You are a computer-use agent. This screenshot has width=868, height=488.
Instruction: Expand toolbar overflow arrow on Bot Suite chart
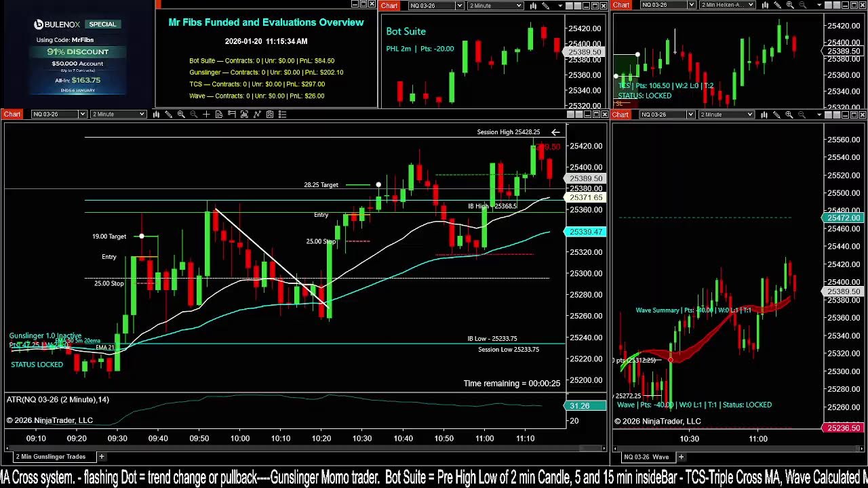pos(561,6)
